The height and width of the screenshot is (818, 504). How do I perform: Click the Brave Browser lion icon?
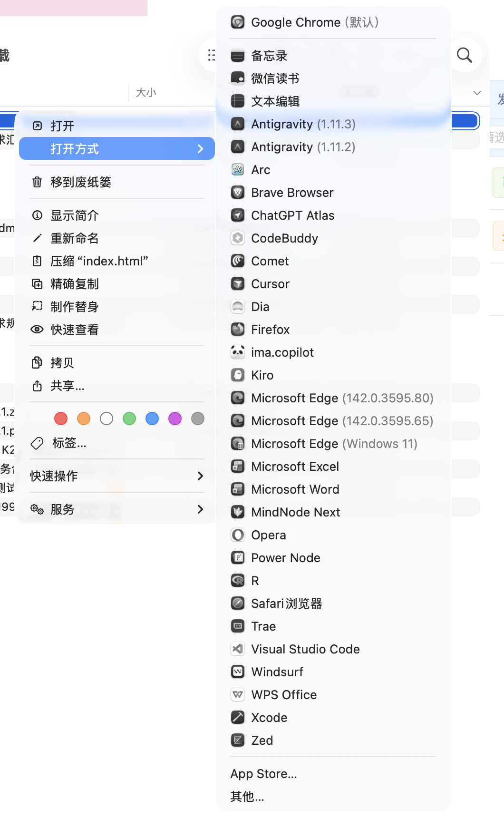click(x=238, y=192)
